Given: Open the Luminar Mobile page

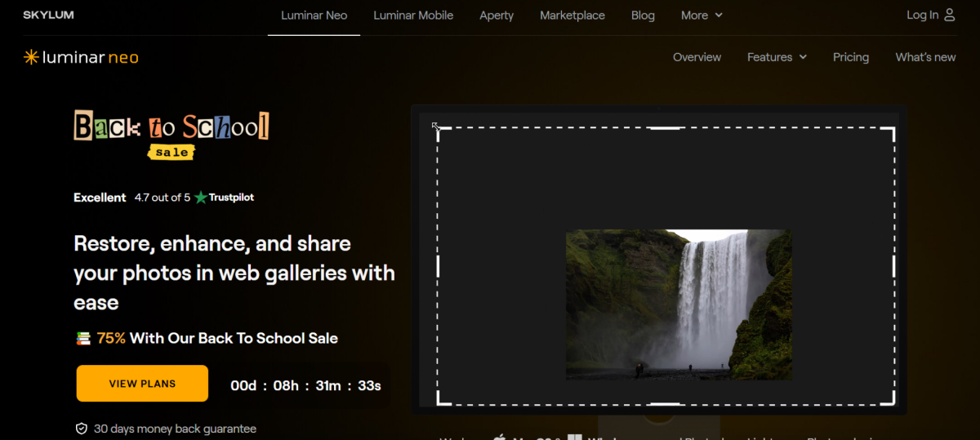Looking at the screenshot, I should (x=413, y=15).
